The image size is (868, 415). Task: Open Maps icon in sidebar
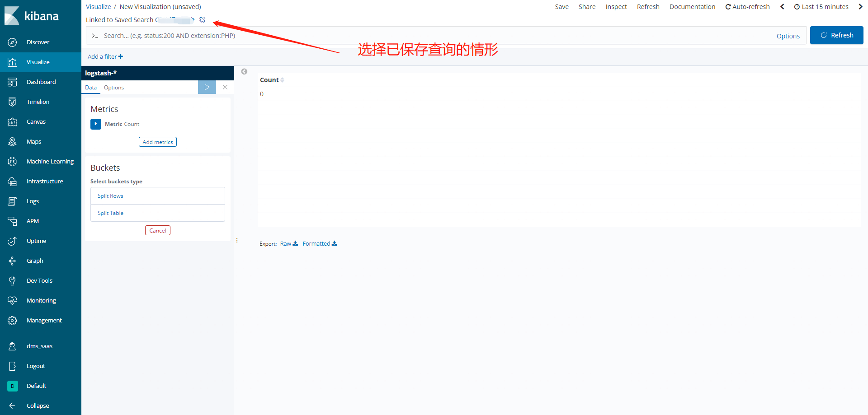tap(12, 141)
